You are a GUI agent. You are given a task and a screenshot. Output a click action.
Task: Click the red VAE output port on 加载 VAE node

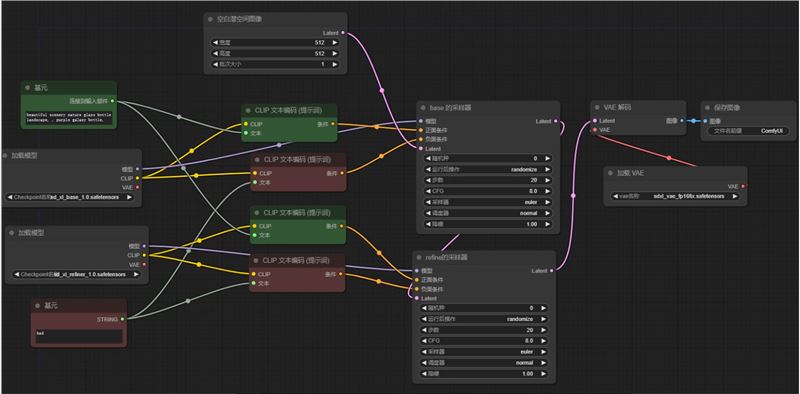(x=743, y=186)
